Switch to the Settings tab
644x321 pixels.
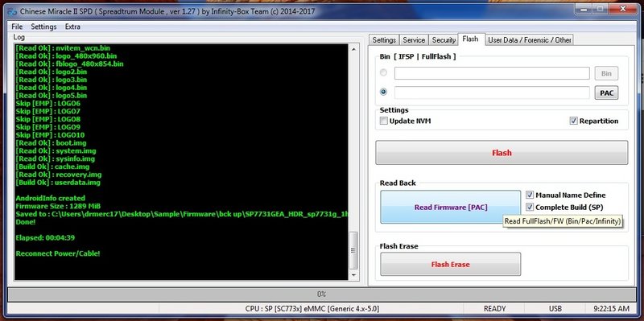pos(384,39)
